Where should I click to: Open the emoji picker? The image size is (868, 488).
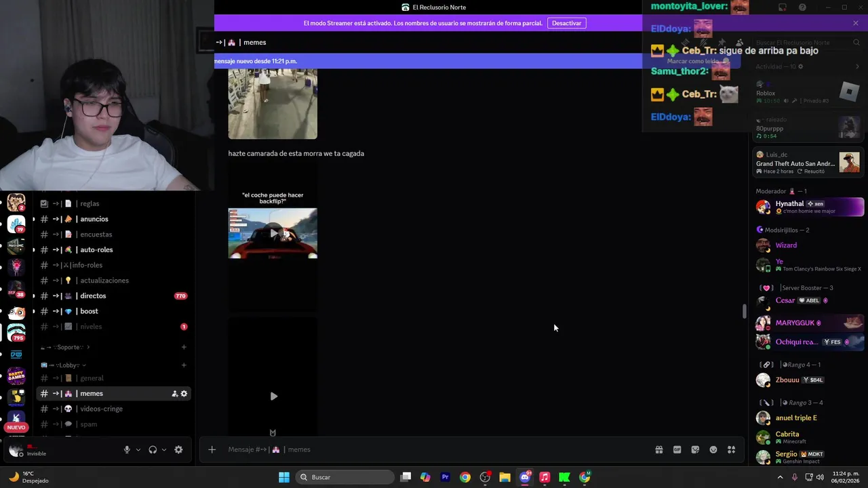click(x=713, y=449)
